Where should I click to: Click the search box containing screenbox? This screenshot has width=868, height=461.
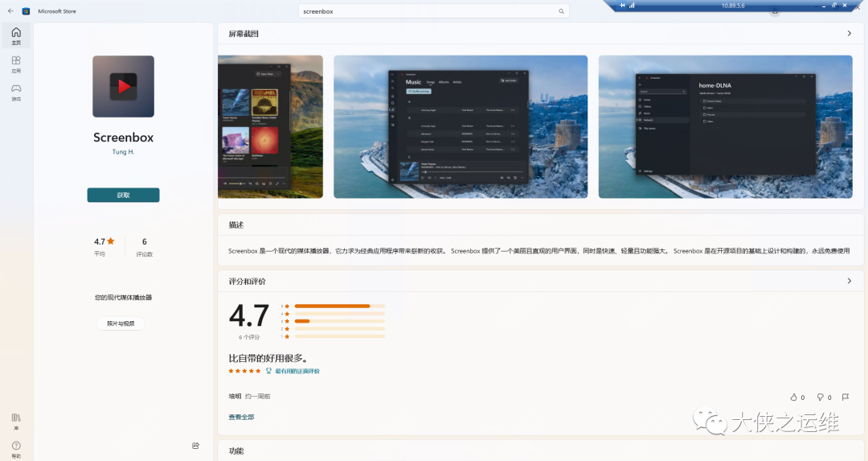click(433, 11)
